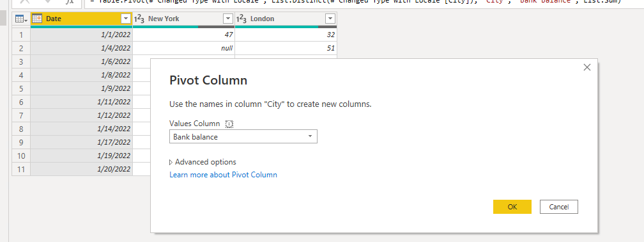Open the Date column filter dropdown
This screenshot has width=644, height=242.
126,19
